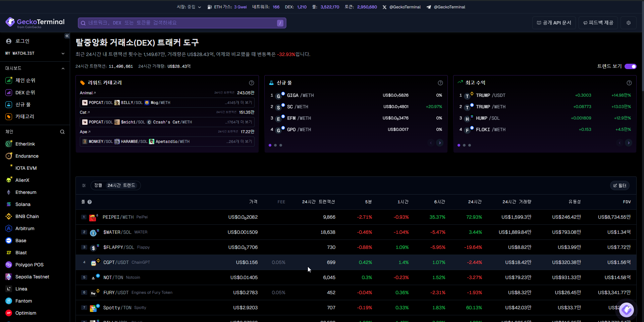Sort by 24시간 거래량 column header
644x322 pixels.
tap(517, 202)
